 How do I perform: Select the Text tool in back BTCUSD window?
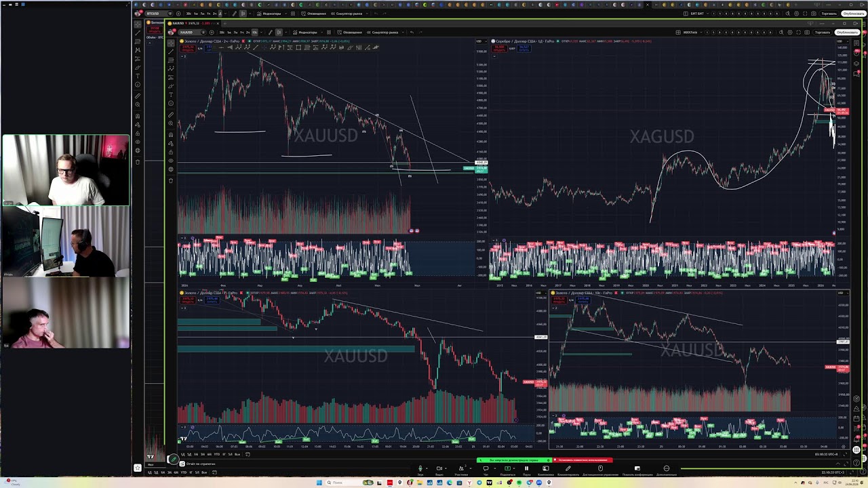(138, 76)
